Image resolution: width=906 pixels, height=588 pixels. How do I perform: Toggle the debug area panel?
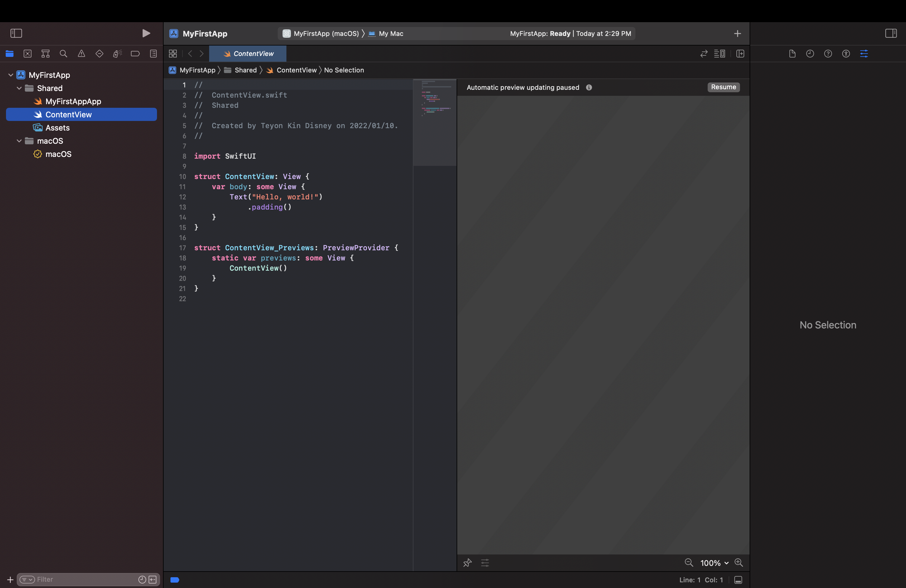[738, 580]
